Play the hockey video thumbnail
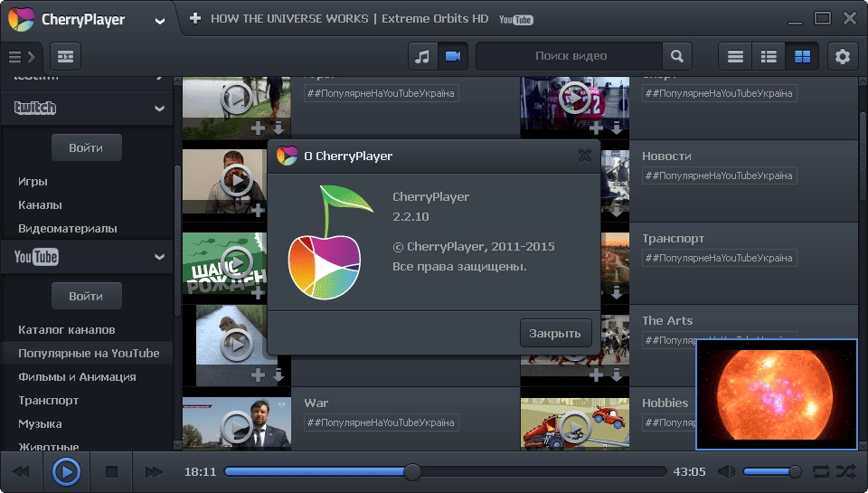The image size is (868, 493). tap(575, 98)
